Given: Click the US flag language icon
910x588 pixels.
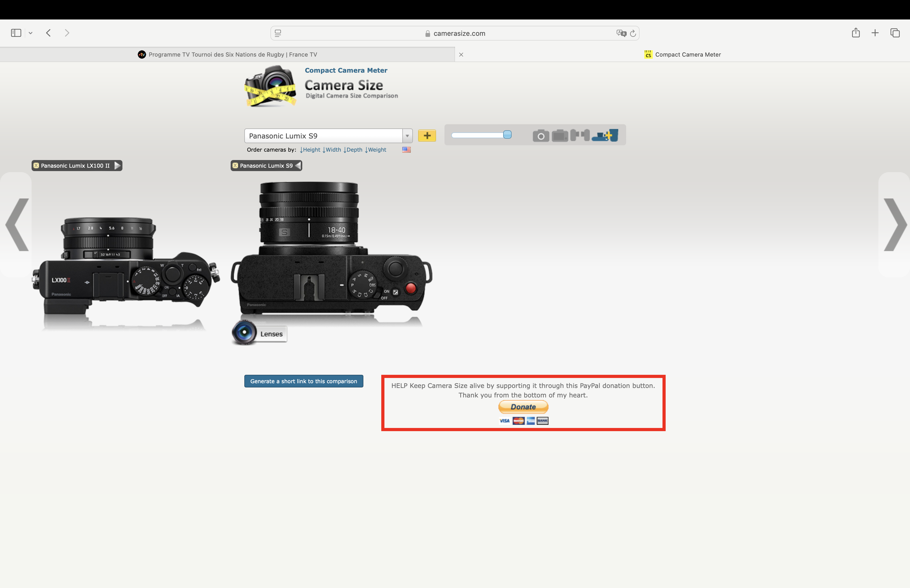Looking at the screenshot, I should tap(406, 150).
